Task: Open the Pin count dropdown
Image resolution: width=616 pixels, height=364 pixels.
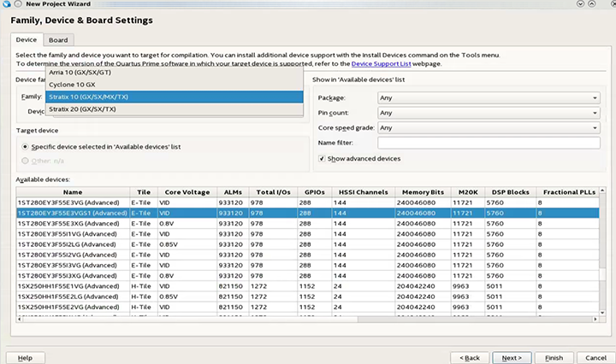Action: [489, 113]
